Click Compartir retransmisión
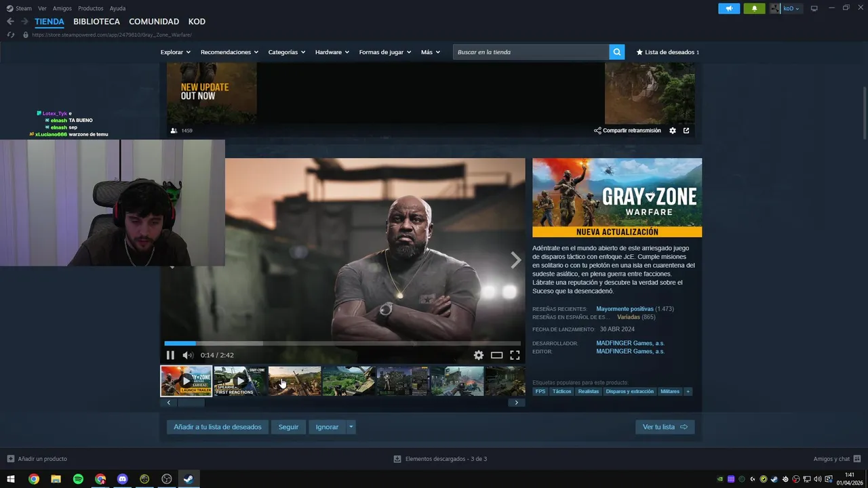 tap(627, 130)
